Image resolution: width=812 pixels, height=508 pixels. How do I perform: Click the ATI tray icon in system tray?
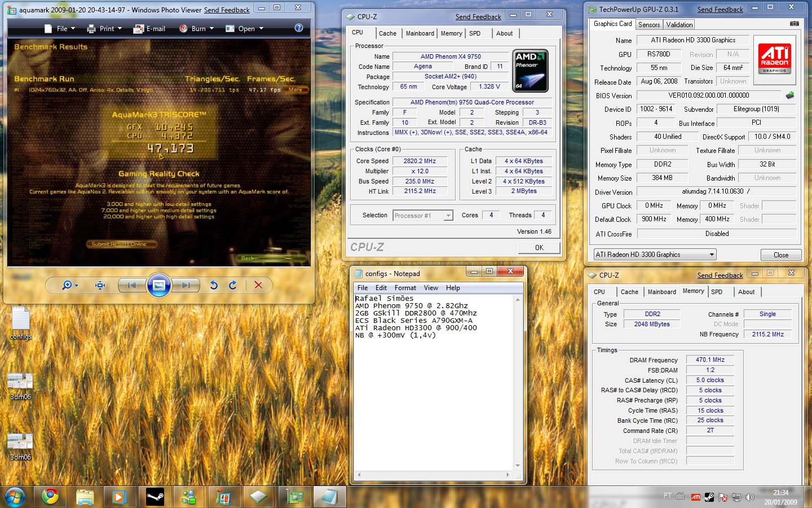coord(696,497)
